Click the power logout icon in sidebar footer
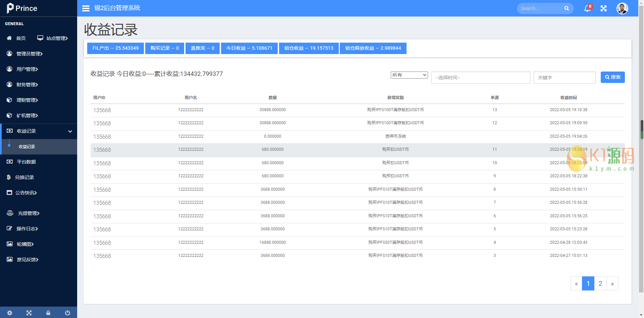 [67, 313]
